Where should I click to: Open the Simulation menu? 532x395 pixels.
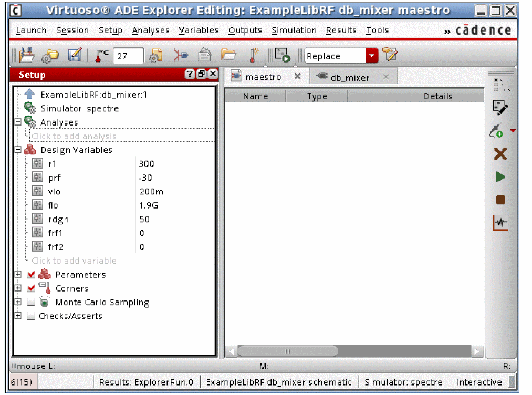tap(294, 30)
